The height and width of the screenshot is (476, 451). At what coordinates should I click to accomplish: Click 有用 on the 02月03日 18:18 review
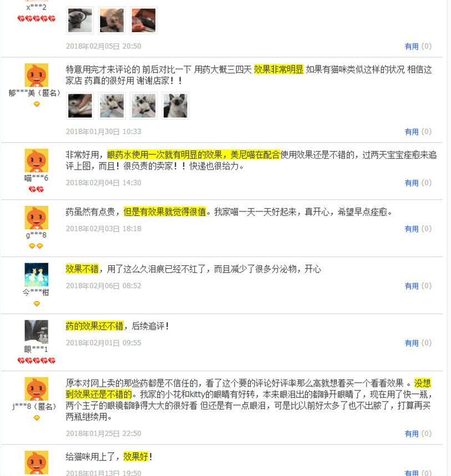[x=412, y=229]
